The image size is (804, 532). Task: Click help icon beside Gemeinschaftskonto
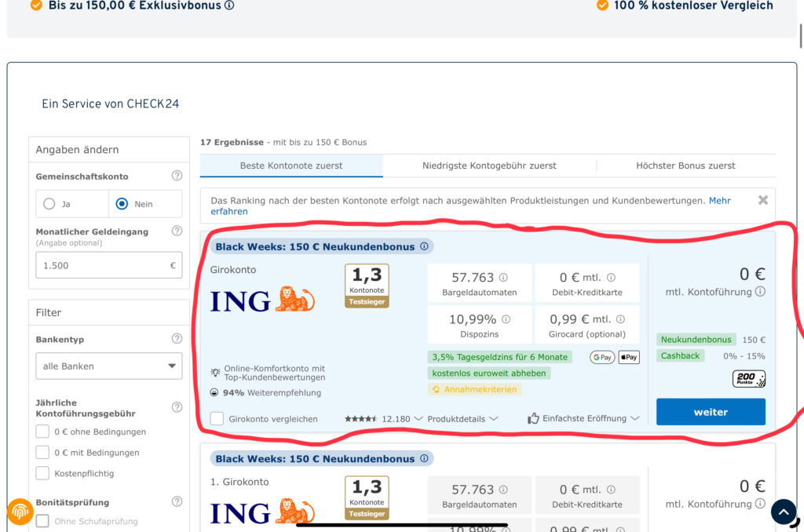click(177, 176)
